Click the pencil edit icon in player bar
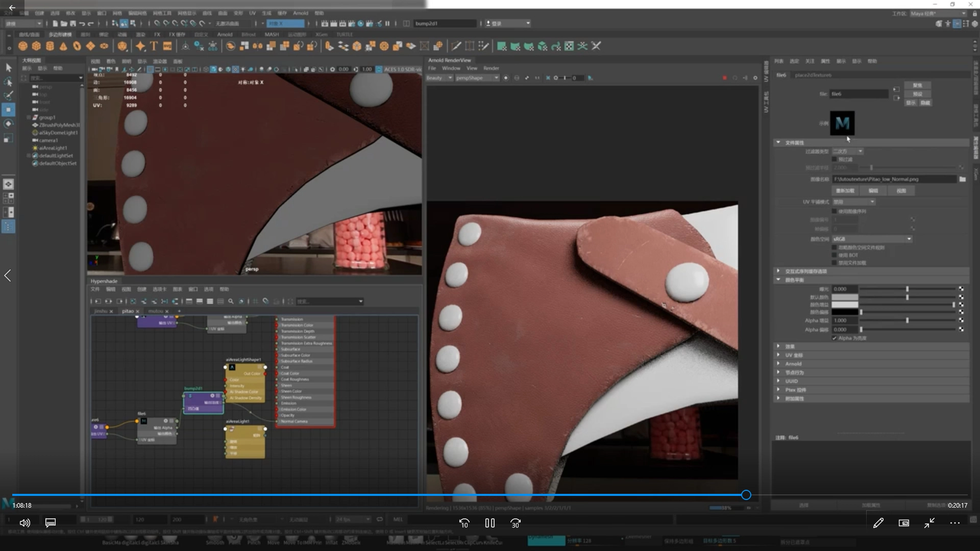The image size is (980, 551). (x=878, y=523)
